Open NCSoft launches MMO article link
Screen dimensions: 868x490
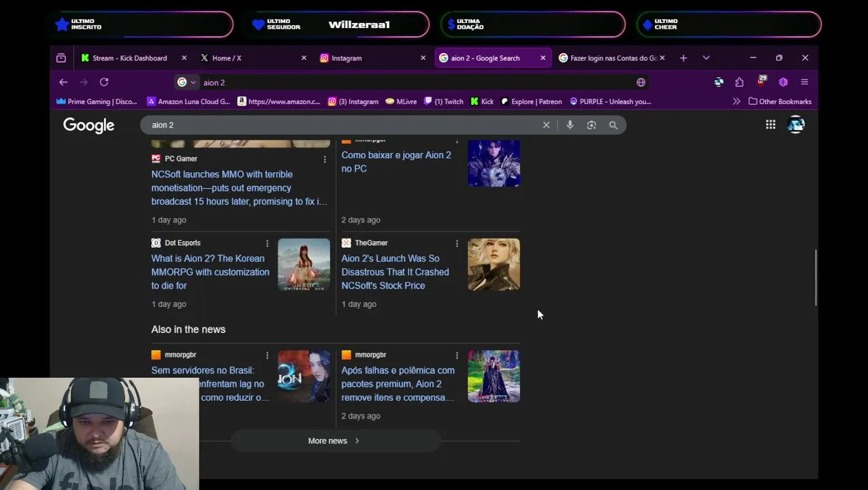239,188
